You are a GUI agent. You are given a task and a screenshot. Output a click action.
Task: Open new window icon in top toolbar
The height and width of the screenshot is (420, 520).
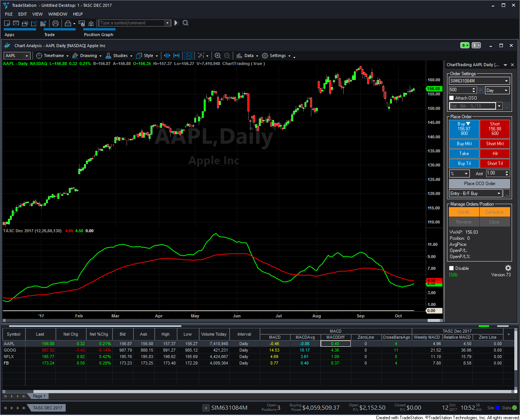point(7,23)
